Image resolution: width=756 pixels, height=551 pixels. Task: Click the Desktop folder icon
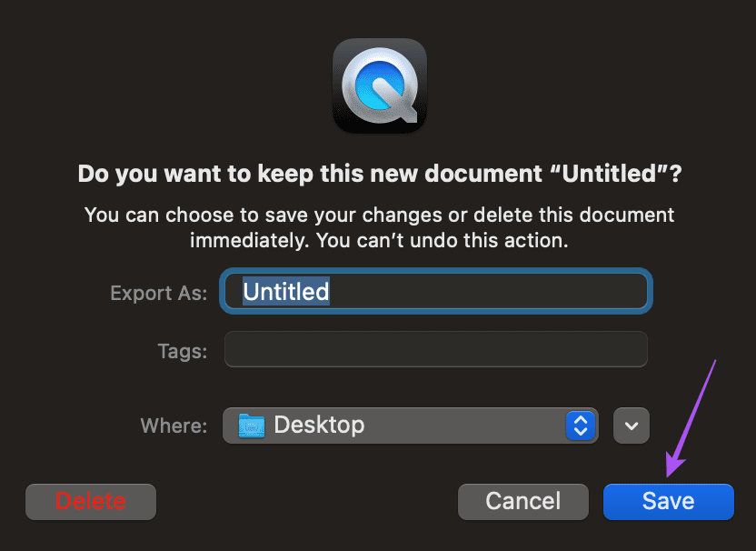pyautogui.click(x=252, y=426)
